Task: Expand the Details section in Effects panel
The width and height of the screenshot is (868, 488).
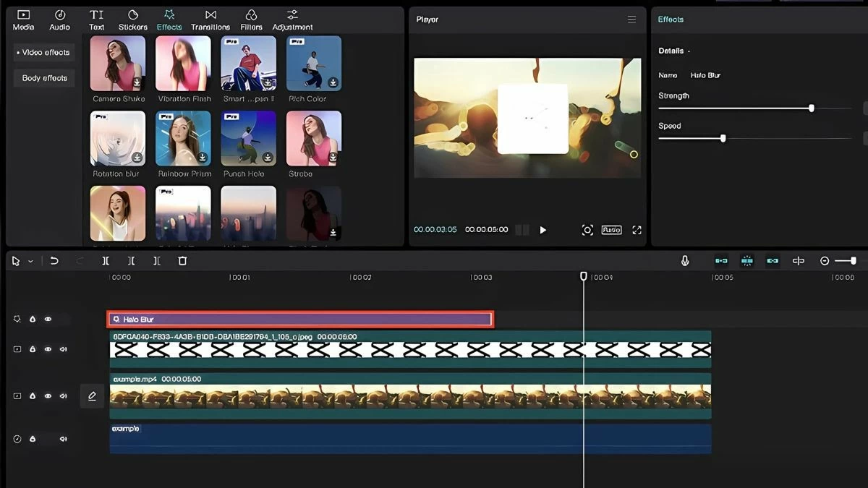Action: [x=688, y=51]
